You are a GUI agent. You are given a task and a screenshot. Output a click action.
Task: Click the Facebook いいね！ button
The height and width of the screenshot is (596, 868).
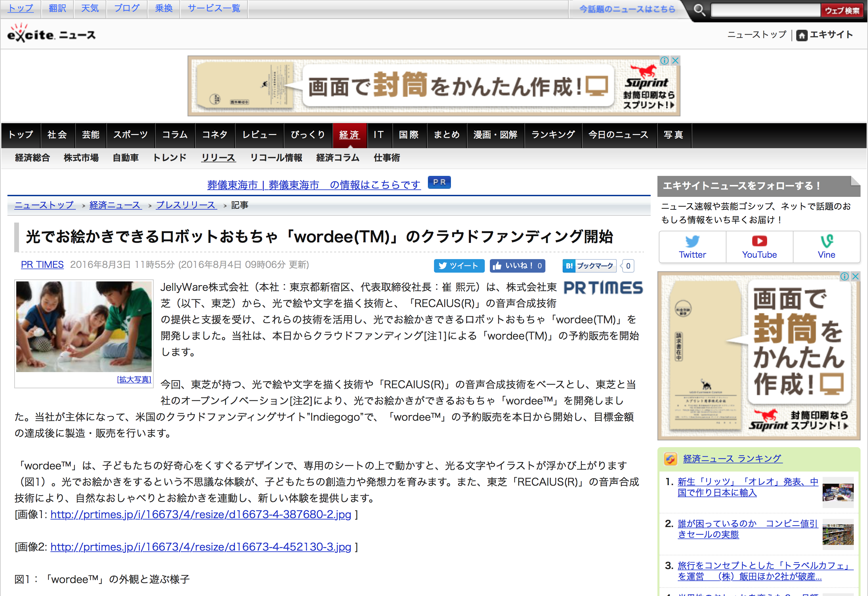point(517,266)
